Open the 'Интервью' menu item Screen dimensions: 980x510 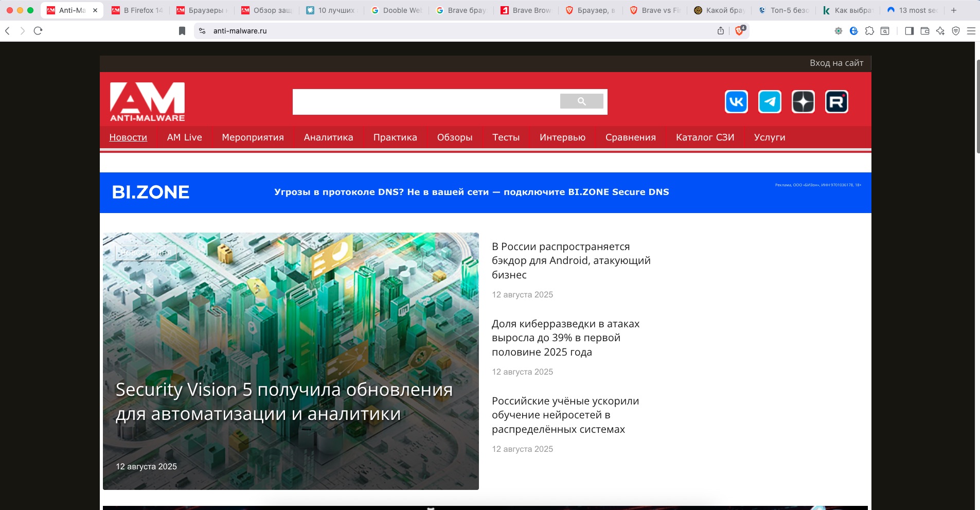tap(562, 137)
